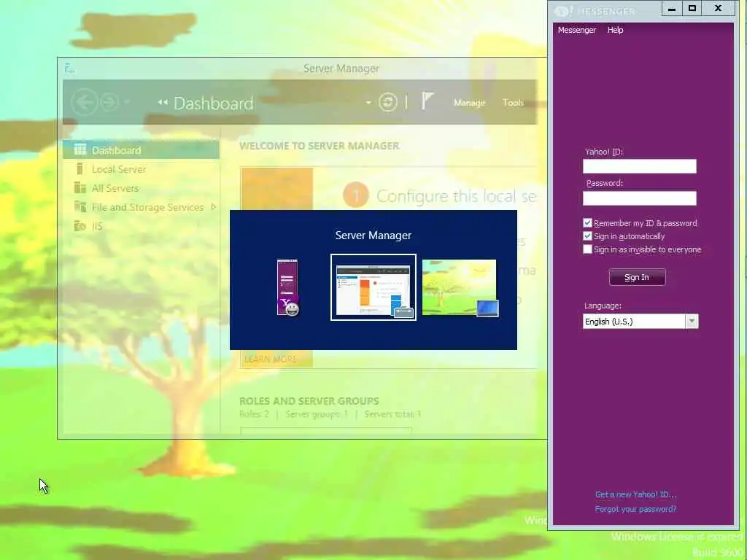Image resolution: width=747 pixels, height=560 pixels.
Task: Minimize the Yahoo Messenger window
Action: pyautogui.click(x=672, y=9)
